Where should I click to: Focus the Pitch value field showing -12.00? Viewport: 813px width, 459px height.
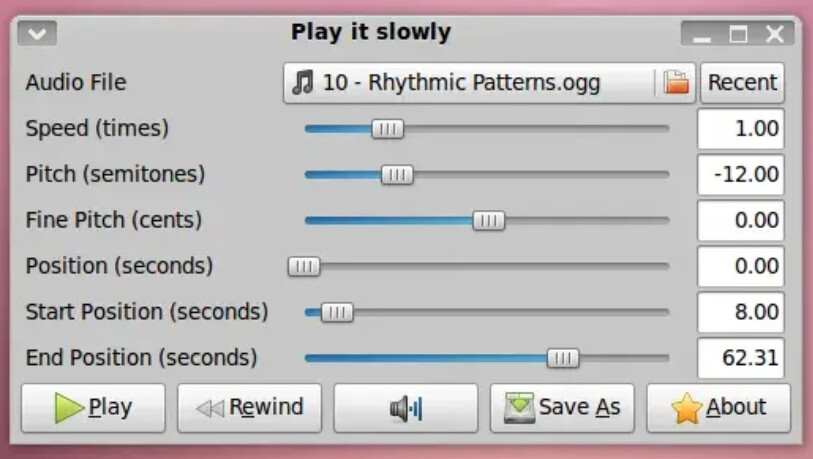(740, 175)
